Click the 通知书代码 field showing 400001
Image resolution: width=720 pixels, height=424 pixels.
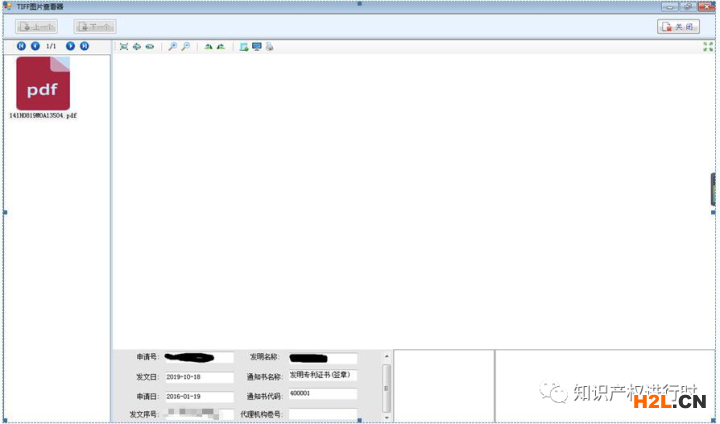[x=322, y=394]
